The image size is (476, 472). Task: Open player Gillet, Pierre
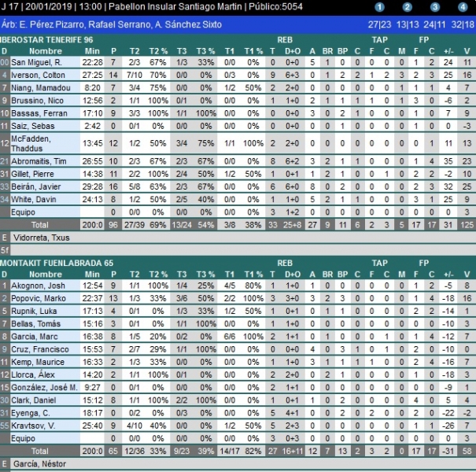coord(32,174)
